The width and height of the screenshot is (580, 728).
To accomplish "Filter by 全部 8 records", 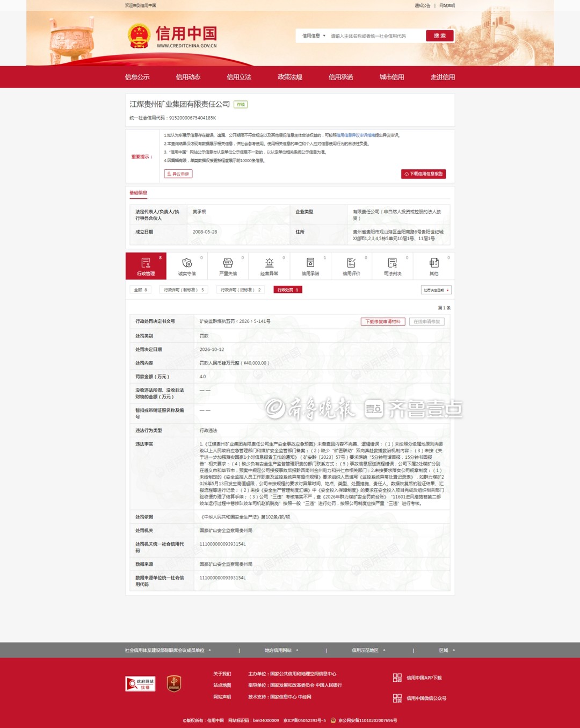I will pyautogui.click(x=141, y=290).
